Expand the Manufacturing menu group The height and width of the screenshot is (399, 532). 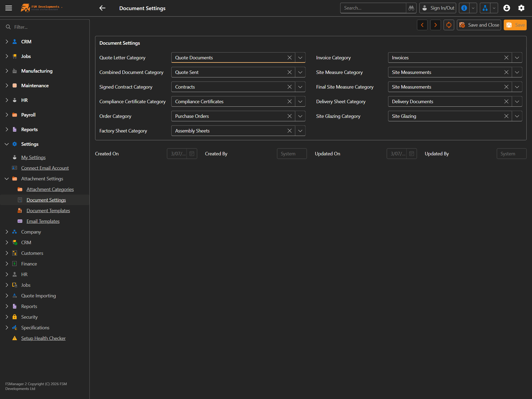[7, 71]
